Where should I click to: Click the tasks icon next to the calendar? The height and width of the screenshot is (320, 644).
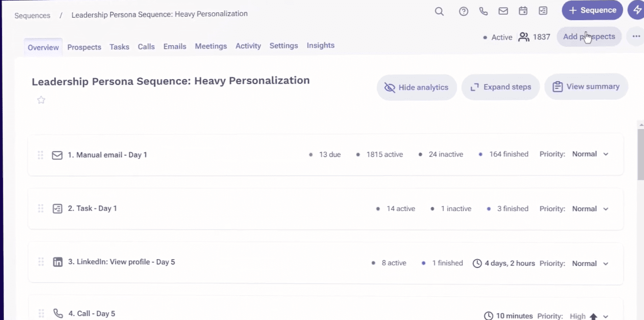(x=543, y=11)
